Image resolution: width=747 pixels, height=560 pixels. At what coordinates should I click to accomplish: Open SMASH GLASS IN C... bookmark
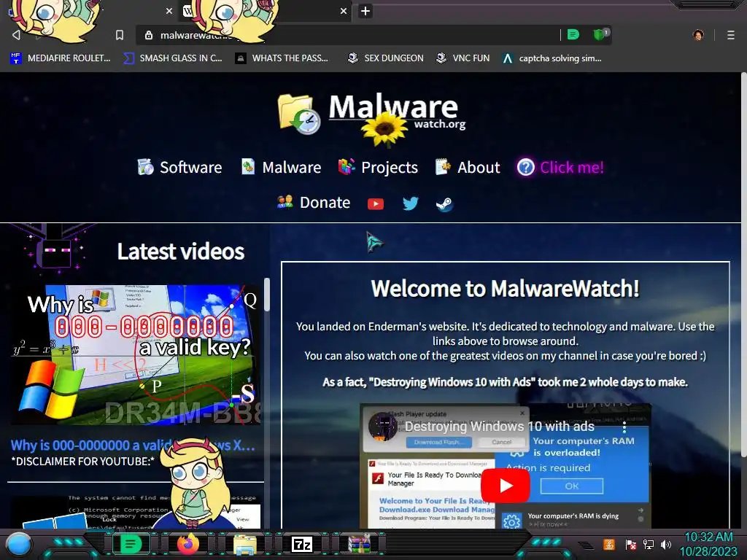pyautogui.click(x=173, y=58)
